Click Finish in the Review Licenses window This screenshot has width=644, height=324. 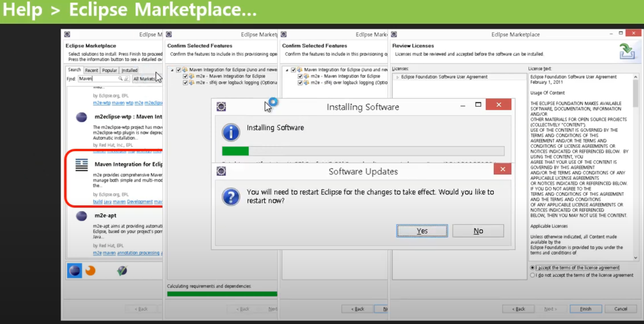pyautogui.click(x=586, y=309)
